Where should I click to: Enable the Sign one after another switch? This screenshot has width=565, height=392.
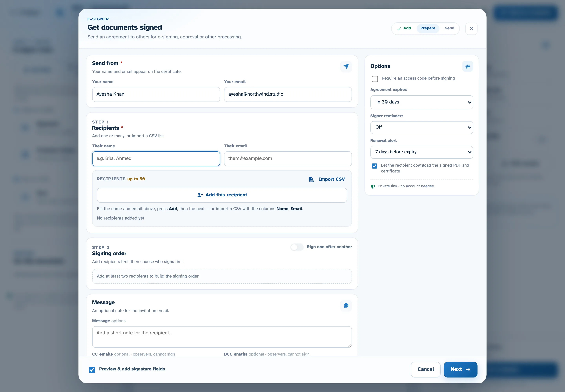tap(297, 247)
